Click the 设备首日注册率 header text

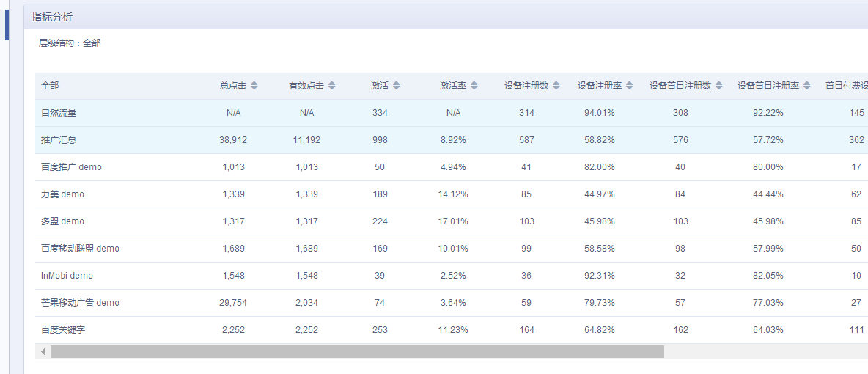pyautogui.click(x=768, y=86)
